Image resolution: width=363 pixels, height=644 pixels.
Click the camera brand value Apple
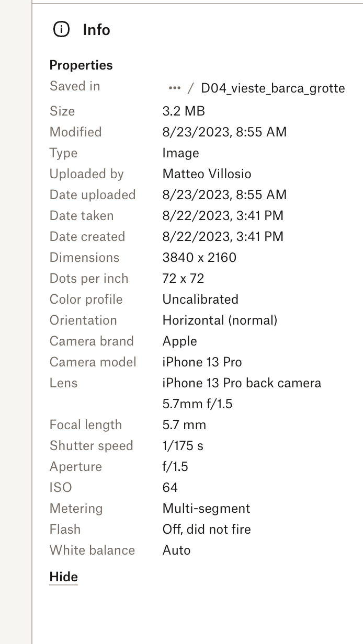[x=179, y=341]
